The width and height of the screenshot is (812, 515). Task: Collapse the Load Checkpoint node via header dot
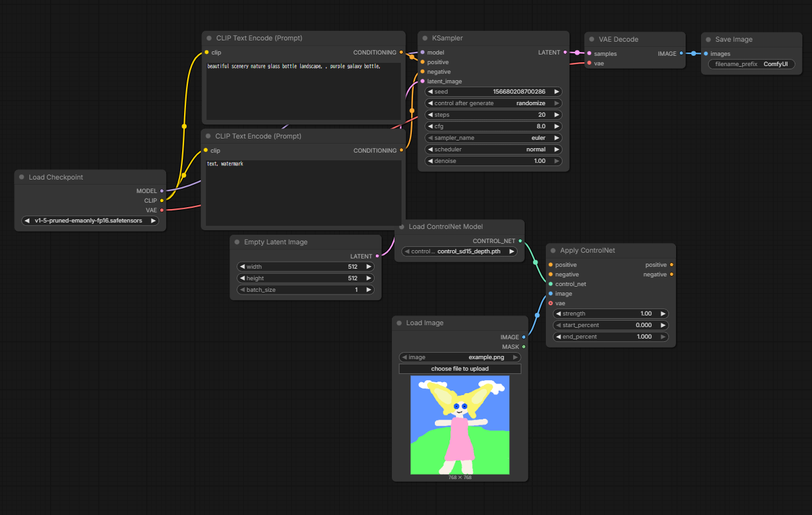(x=22, y=178)
